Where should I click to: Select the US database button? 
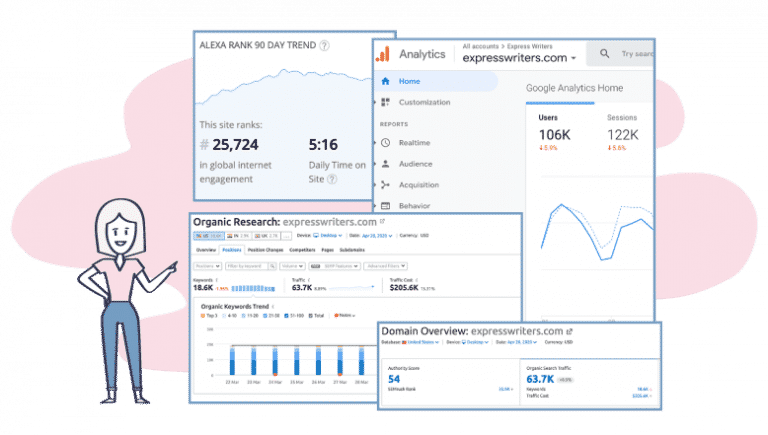point(209,236)
